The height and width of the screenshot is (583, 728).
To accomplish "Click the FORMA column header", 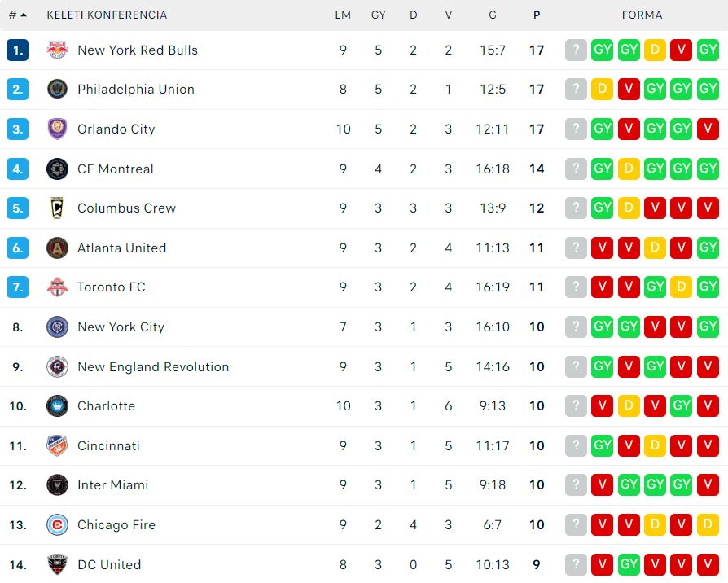I will click(642, 15).
